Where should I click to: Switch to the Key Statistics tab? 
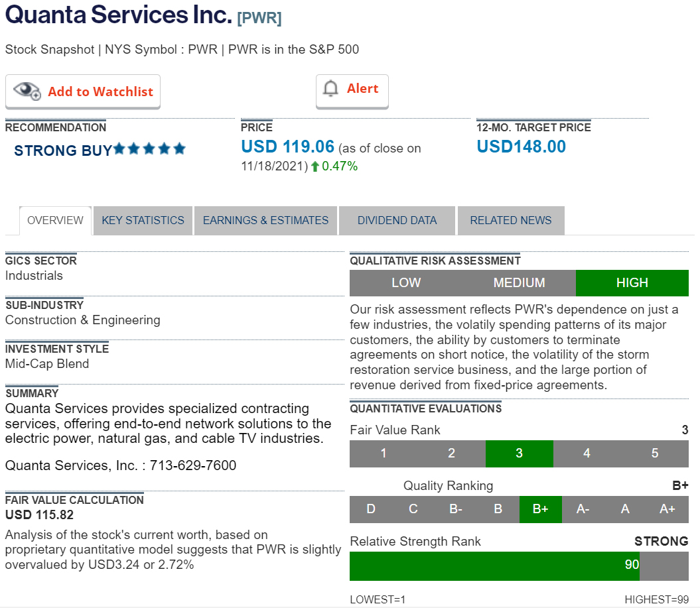tap(143, 220)
